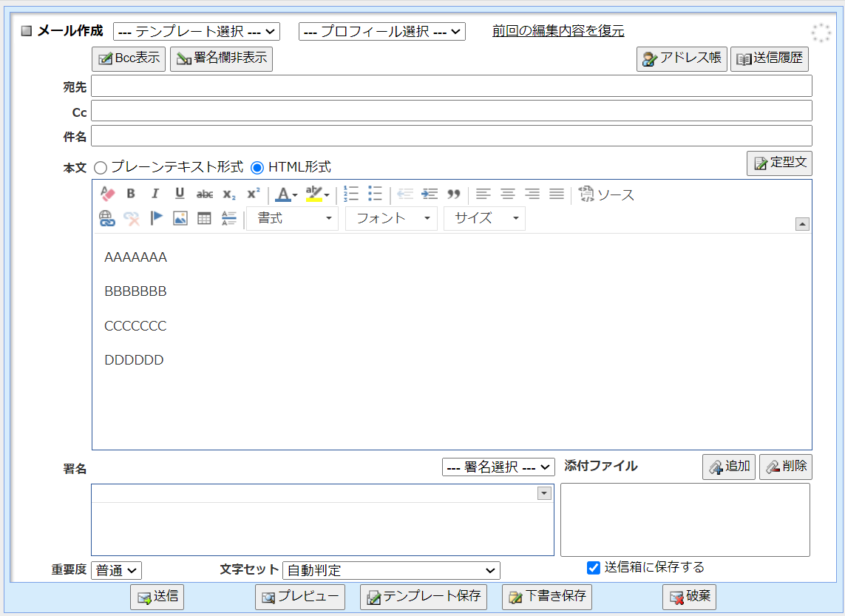Insert an anchor flag
The height and width of the screenshot is (616, 845).
156,218
